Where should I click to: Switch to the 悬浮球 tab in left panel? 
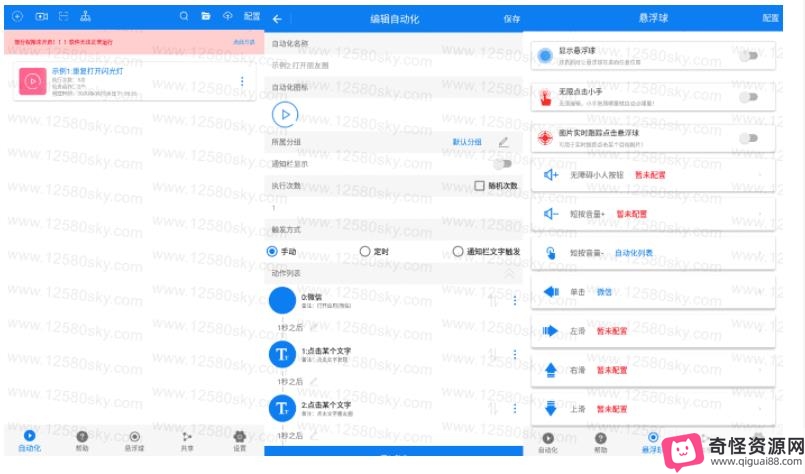pyautogui.click(x=135, y=441)
